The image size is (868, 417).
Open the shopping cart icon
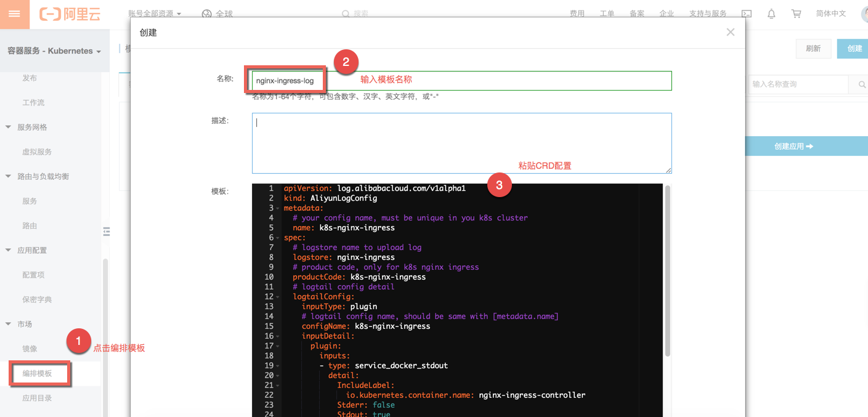(x=796, y=13)
